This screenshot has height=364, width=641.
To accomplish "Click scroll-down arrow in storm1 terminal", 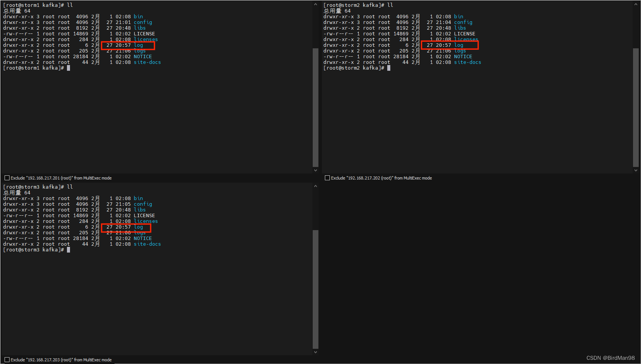I will [315, 170].
